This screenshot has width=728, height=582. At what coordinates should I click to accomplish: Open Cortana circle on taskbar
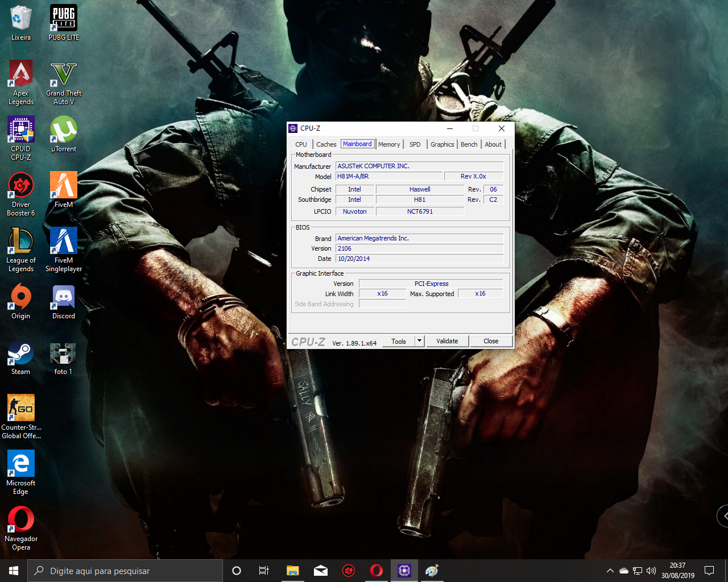[x=237, y=571]
